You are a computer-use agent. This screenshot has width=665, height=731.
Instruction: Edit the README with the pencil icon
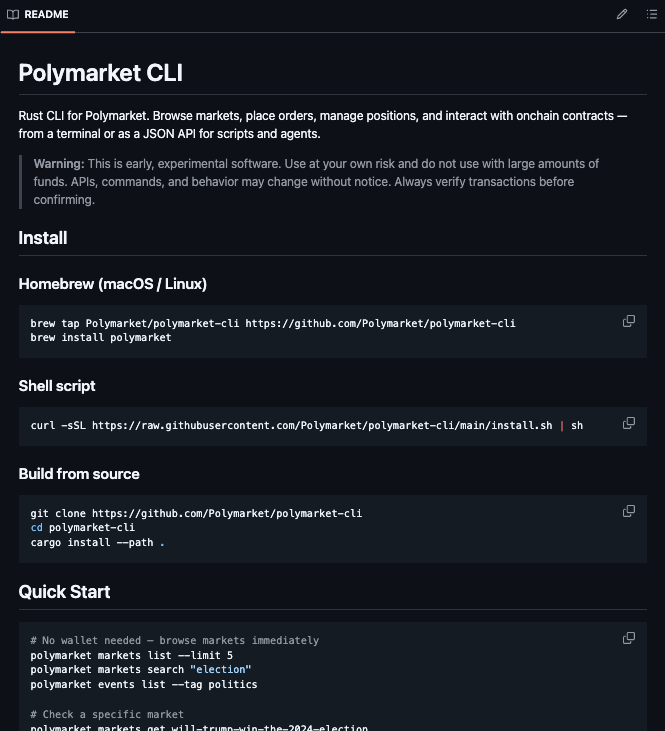pyautogui.click(x=622, y=14)
